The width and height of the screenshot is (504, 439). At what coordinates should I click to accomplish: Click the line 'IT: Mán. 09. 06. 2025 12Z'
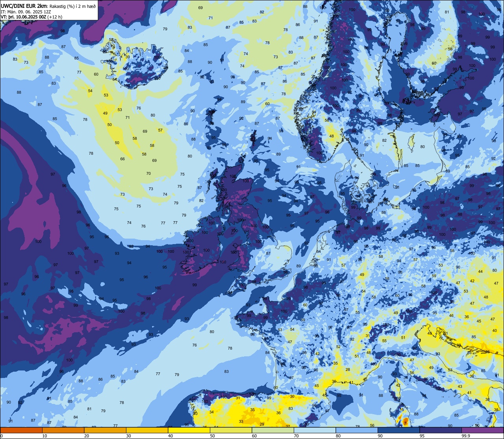26,11
